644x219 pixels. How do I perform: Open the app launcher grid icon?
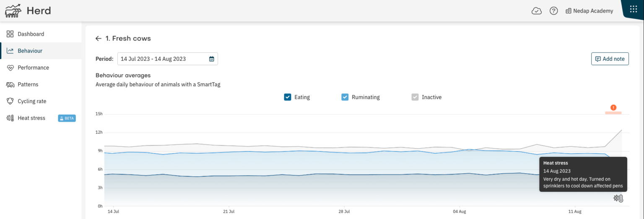click(x=634, y=9)
